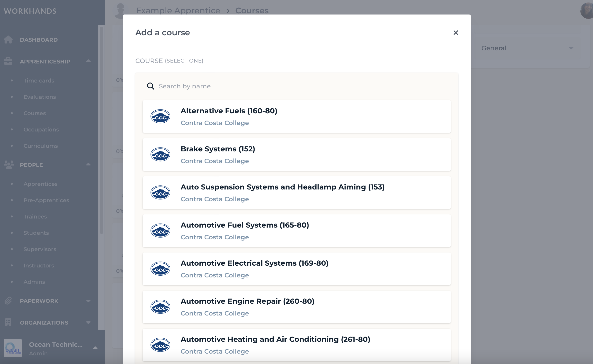The width and height of the screenshot is (593, 364).
Task: Select Automotive Heating and Air Conditioning course
Action: 297,345
